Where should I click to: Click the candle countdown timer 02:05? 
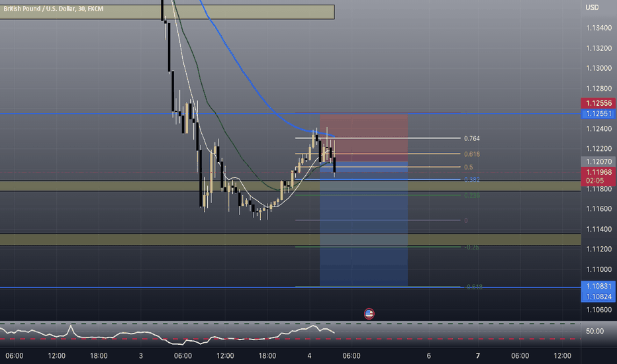coord(594,181)
